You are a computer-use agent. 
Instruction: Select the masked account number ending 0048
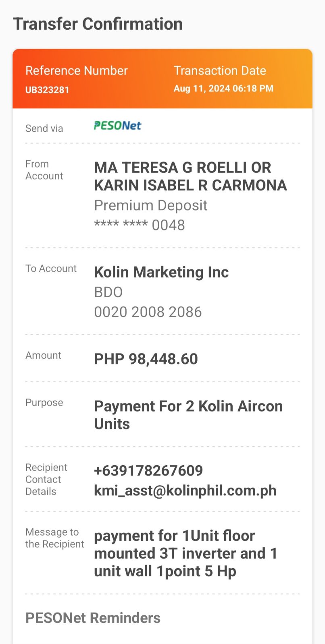pos(140,225)
